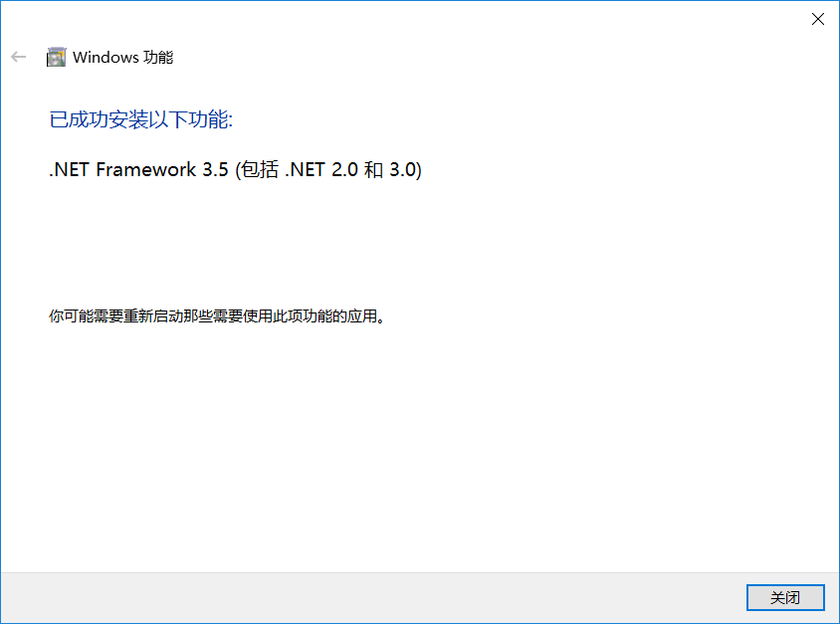Click the gray footer bar beside 关闭
Viewport: 840px width, 624px height.
click(373, 597)
